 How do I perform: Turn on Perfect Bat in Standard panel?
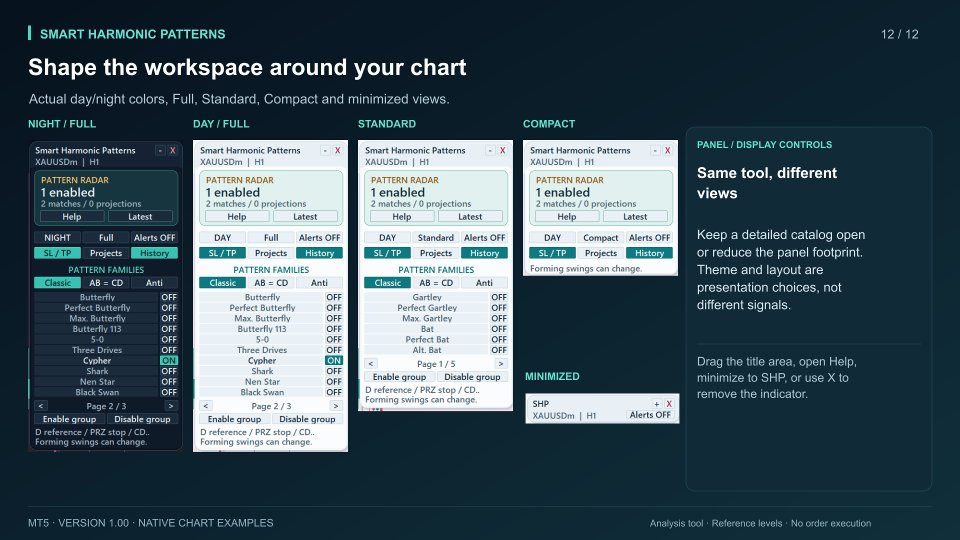click(499, 339)
